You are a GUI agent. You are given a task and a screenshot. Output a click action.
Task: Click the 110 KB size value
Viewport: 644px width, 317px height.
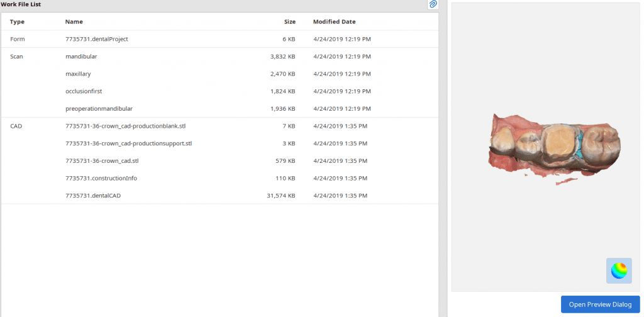tap(286, 178)
